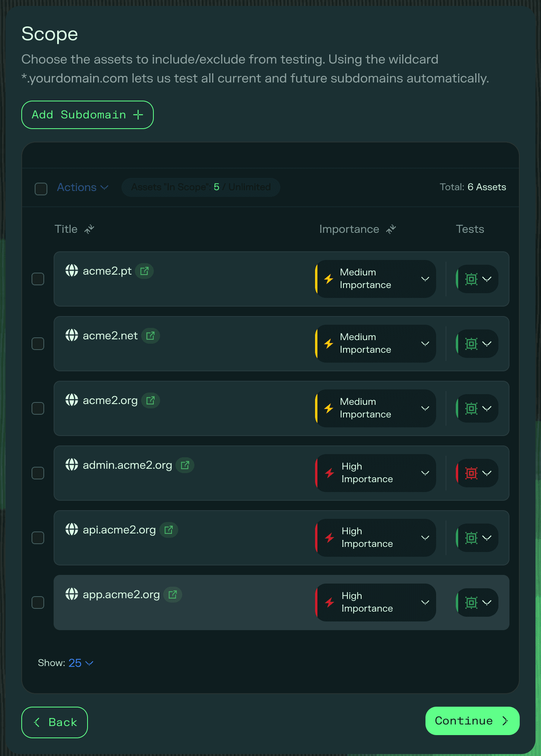The width and height of the screenshot is (541, 756).
Task: Click green tests chip icon for app.acme2.org
Action: (471, 603)
